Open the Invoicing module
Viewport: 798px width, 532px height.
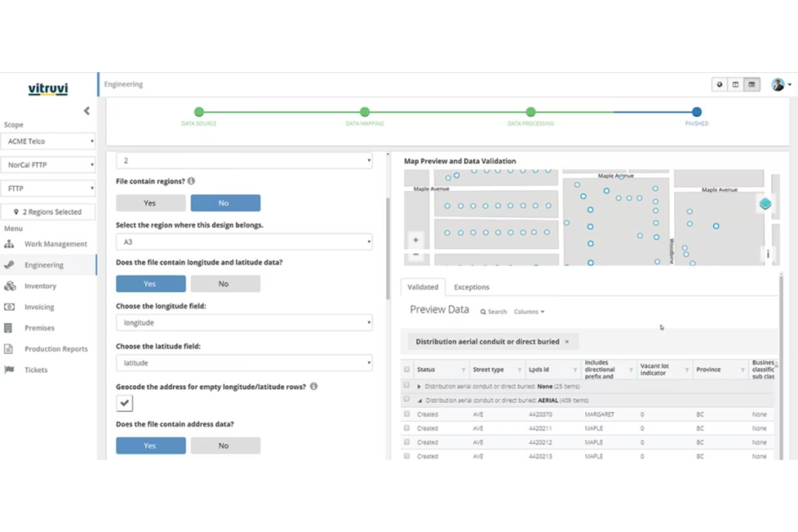(x=39, y=307)
